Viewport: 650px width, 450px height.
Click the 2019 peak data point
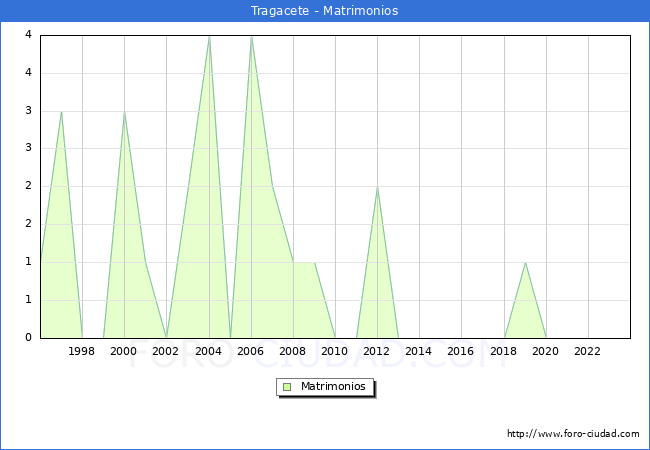(x=525, y=263)
